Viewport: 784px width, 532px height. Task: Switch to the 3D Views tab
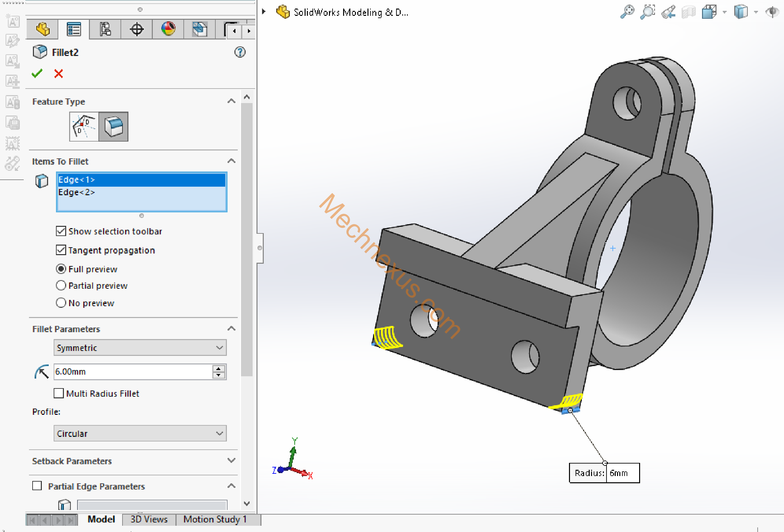coord(149,519)
